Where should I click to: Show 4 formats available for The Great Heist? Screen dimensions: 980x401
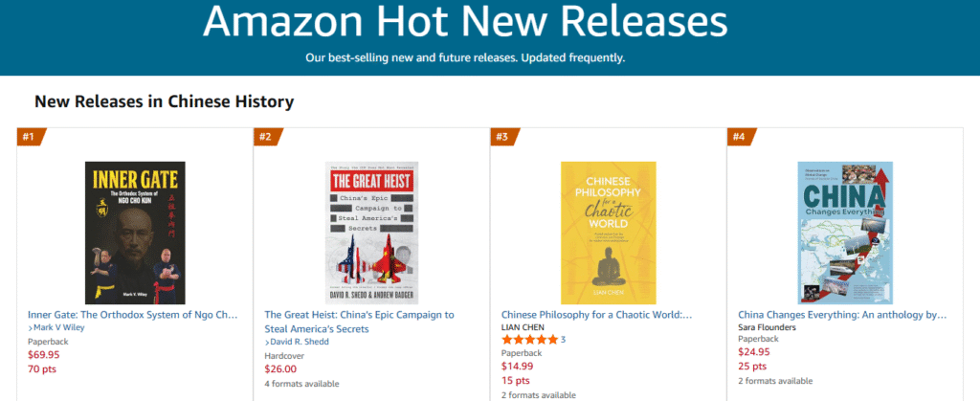coord(301,384)
